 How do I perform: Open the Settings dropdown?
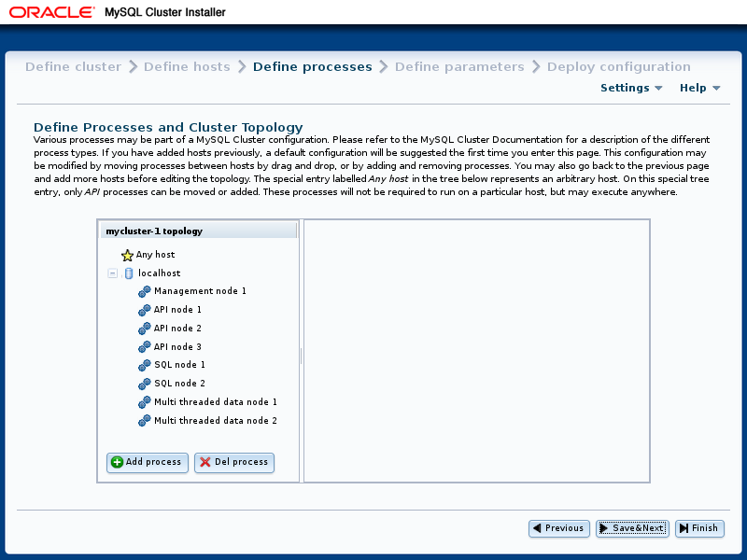click(631, 87)
